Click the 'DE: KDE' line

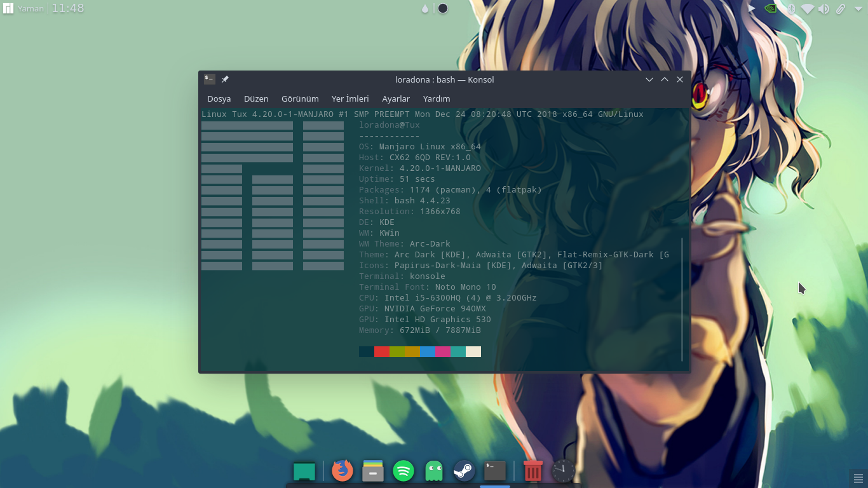pyautogui.click(x=377, y=222)
